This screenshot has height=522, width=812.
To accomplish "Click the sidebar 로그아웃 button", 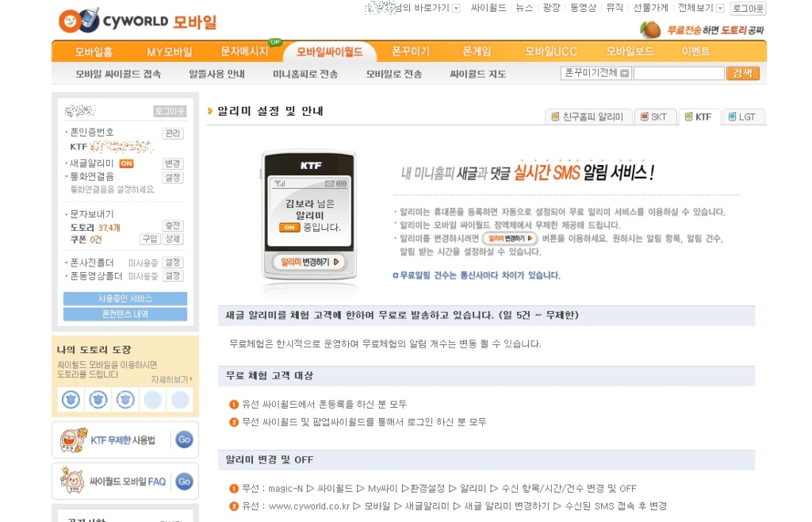I will pos(170,111).
